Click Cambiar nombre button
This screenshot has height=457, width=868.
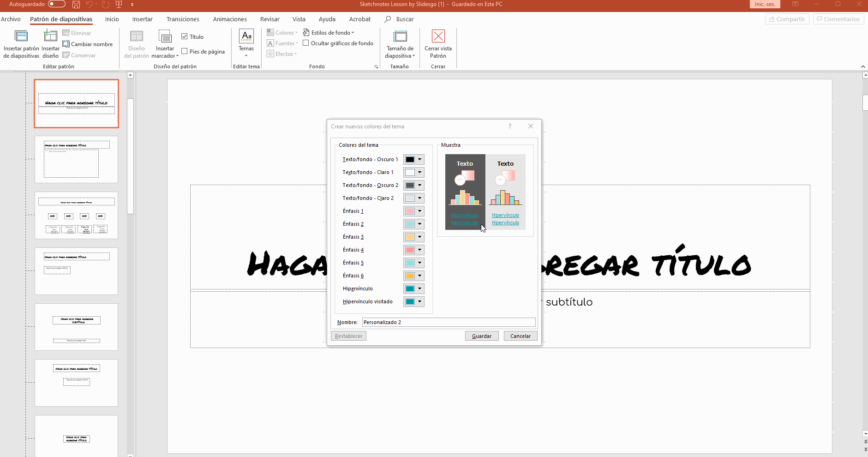[x=88, y=44]
